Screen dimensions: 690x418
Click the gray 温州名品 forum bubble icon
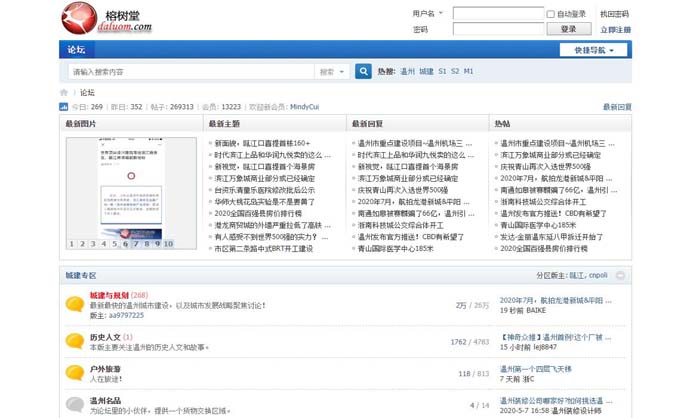tap(74, 404)
